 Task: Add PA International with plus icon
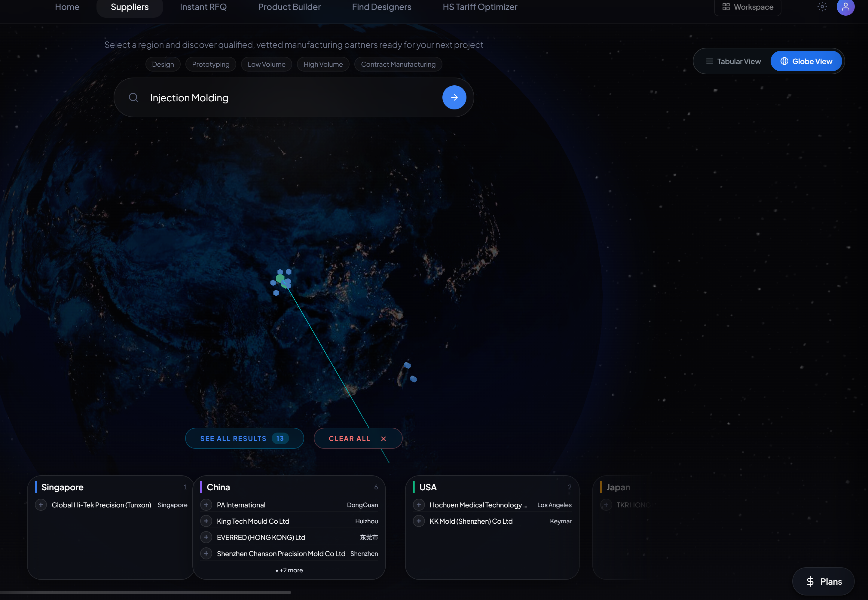(x=206, y=505)
